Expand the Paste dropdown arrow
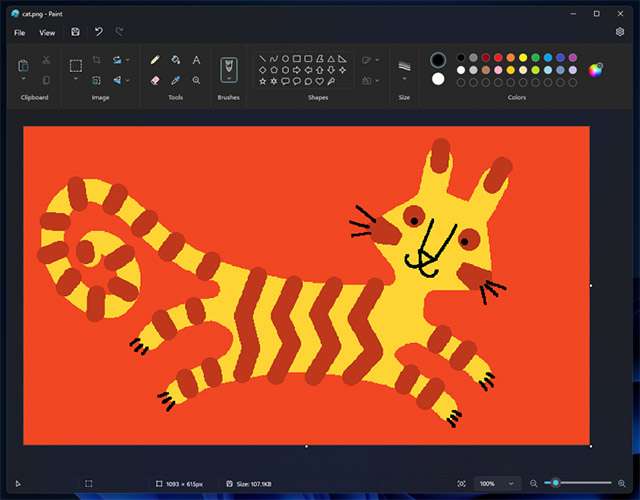The height and width of the screenshot is (500, 640). point(24,80)
